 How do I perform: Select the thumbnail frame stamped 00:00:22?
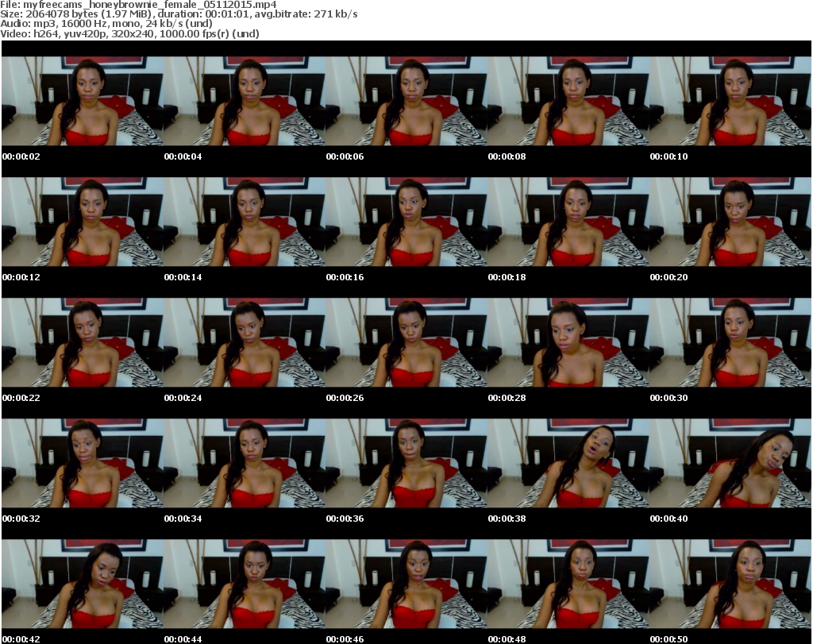click(83, 343)
